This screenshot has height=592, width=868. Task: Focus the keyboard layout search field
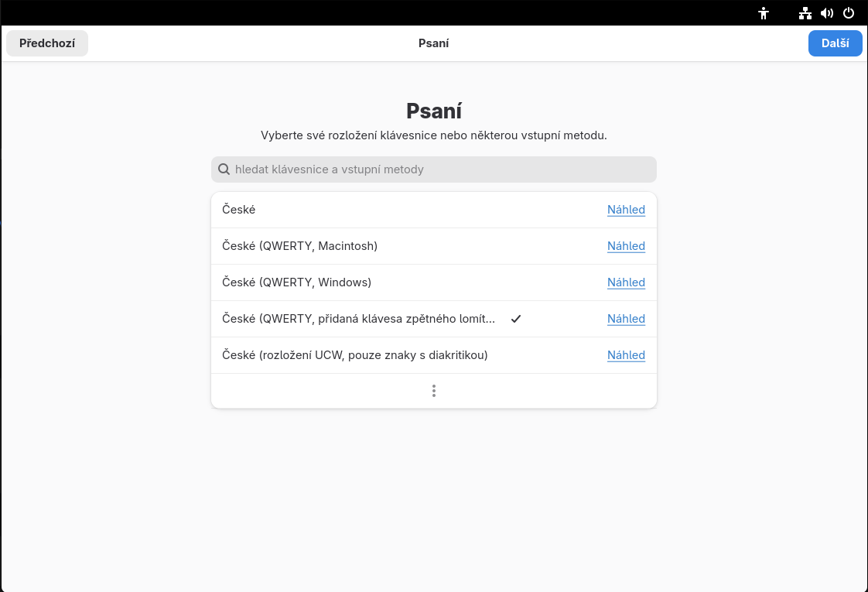[434, 169]
